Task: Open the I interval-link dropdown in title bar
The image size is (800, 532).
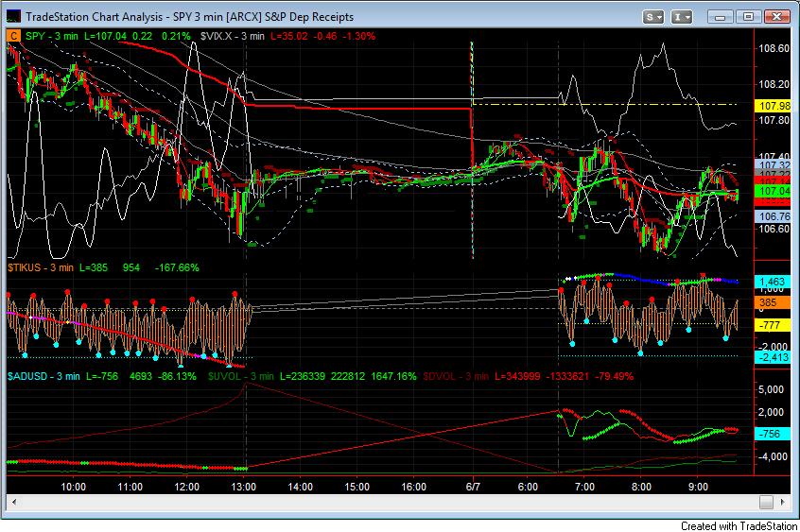Action: 681,17
